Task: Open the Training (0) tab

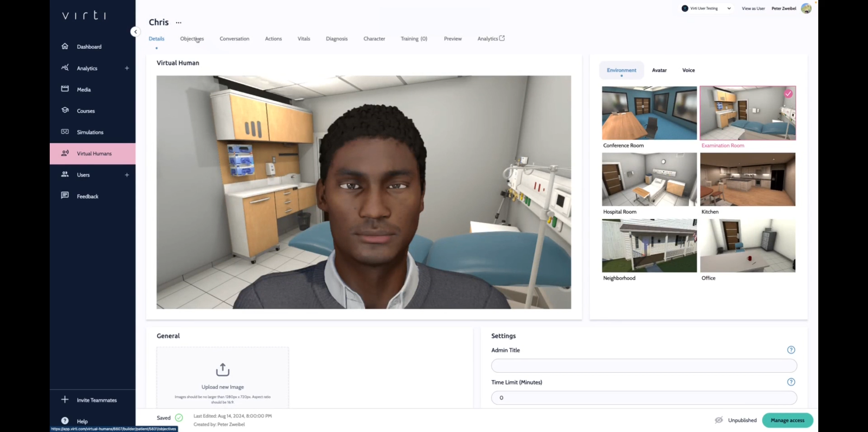Action: click(414, 39)
